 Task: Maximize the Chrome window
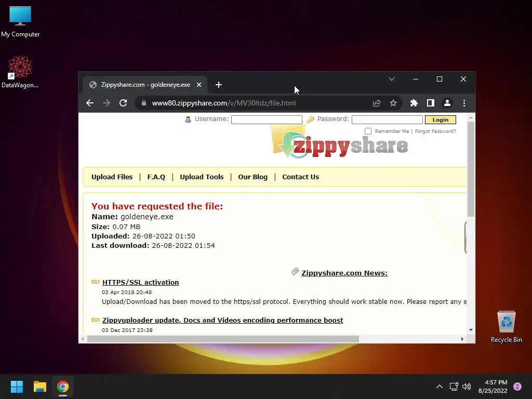point(440,79)
